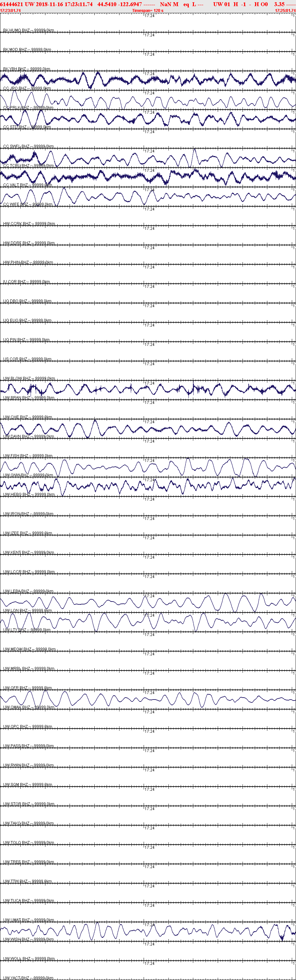Choose the UW DAVN BHZ label

coord(28,436)
